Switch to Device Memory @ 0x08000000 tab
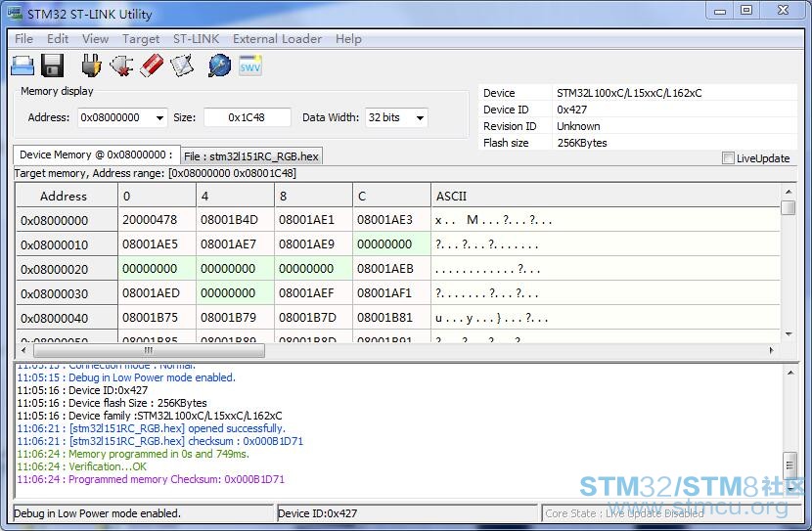 coord(96,155)
